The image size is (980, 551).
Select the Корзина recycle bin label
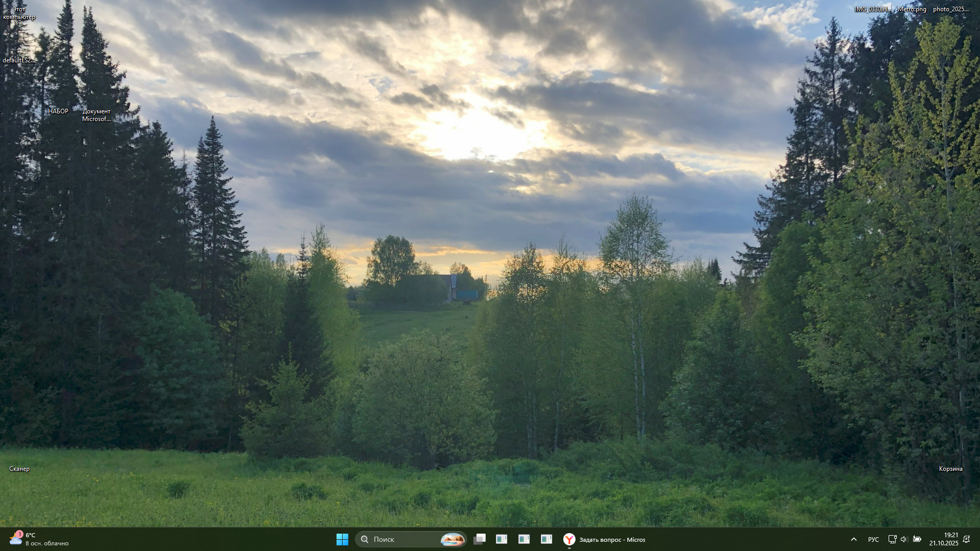point(951,469)
